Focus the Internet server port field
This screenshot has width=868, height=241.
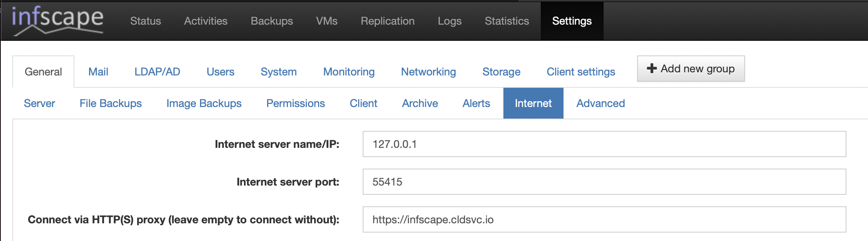point(604,182)
